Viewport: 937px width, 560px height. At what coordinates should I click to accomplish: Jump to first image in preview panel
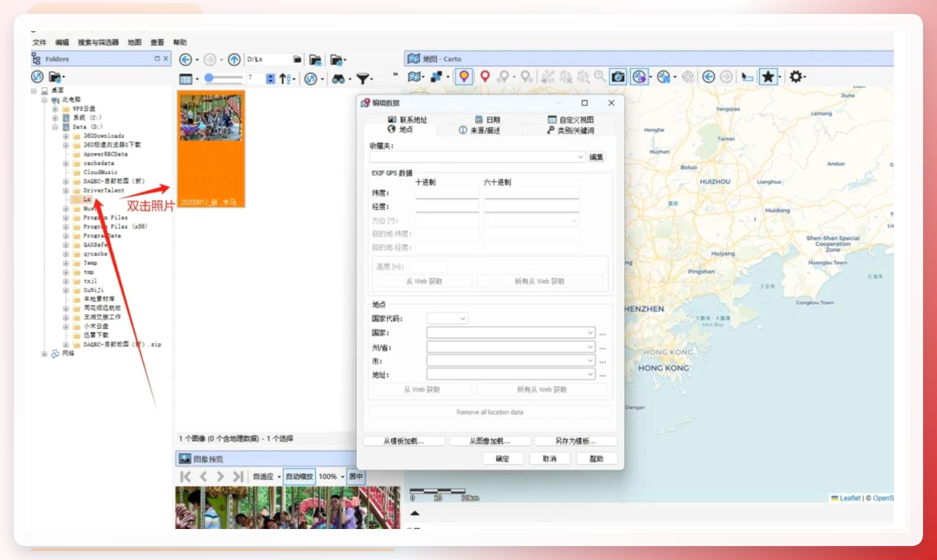[x=185, y=477]
